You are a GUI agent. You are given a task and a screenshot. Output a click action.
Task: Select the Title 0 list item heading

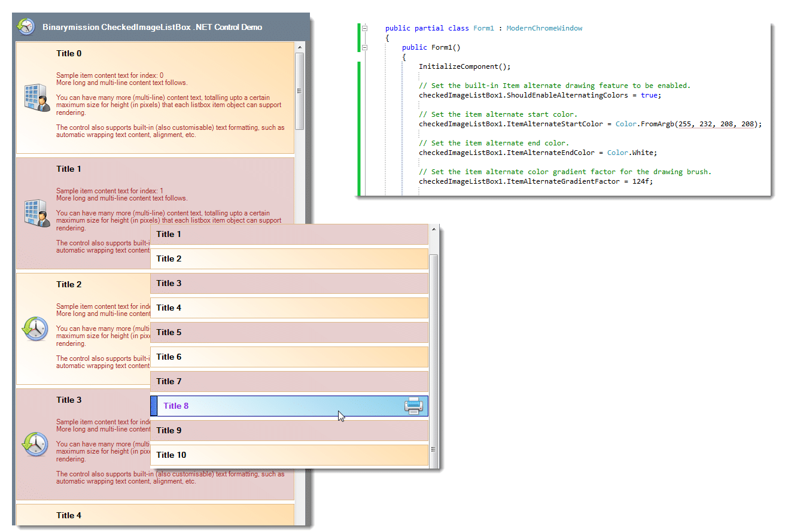pyautogui.click(x=69, y=53)
